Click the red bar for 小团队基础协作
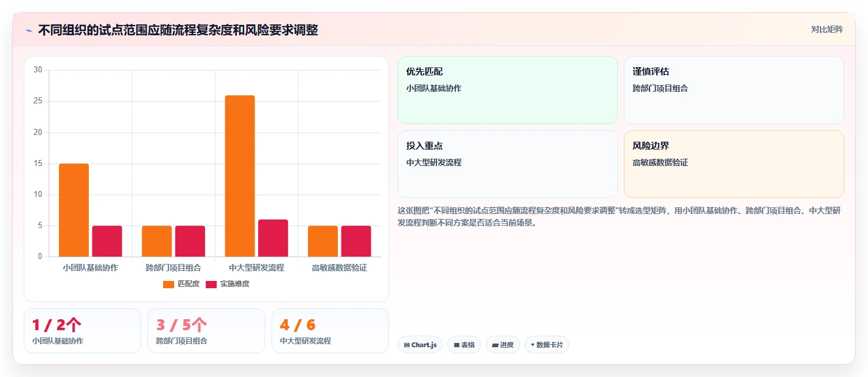The height and width of the screenshot is (377, 868). coord(107,241)
